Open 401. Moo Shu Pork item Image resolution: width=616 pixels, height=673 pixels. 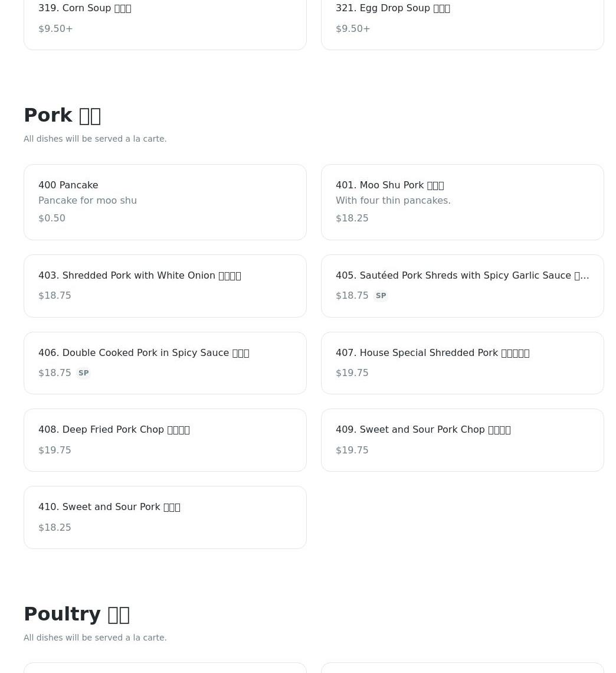[462, 202]
